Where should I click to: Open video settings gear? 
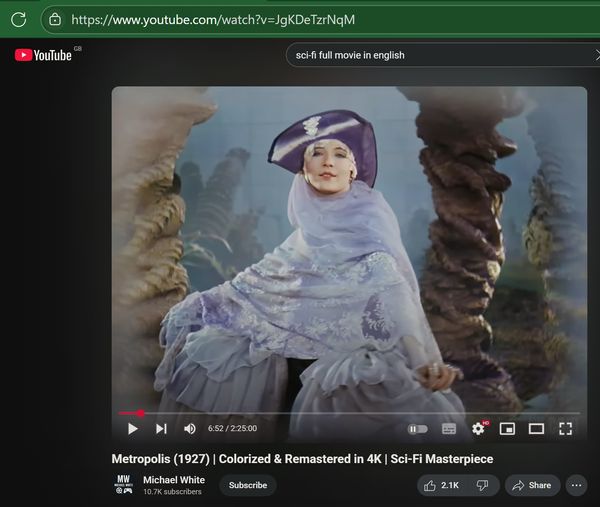coord(478,429)
